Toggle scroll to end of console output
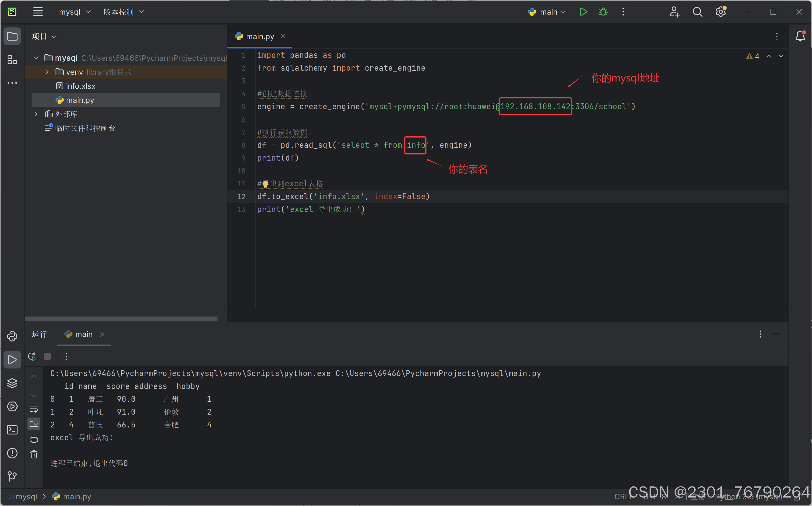This screenshot has width=812, height=506. [x=34, y=424]
